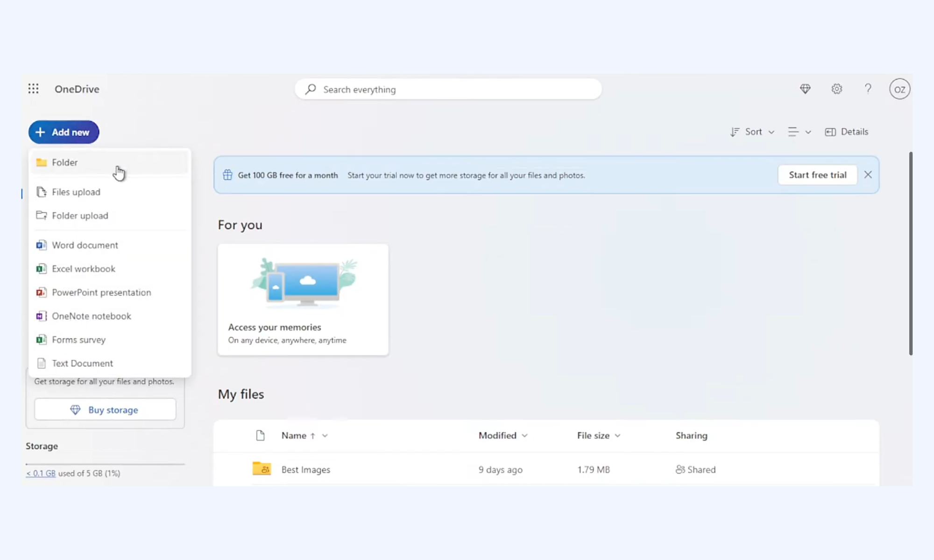The height and width of the screenshot is (560, 934).
Task: Open the OZ account avatar
Action: [899, 89]
